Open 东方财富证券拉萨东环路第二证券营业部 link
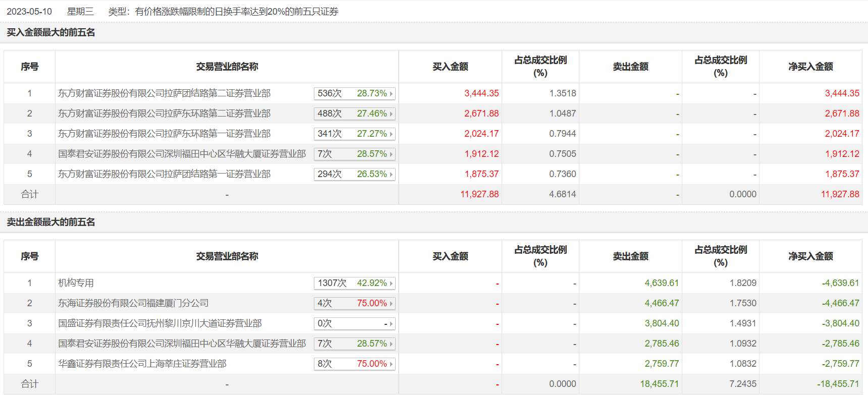 [165, 114]
